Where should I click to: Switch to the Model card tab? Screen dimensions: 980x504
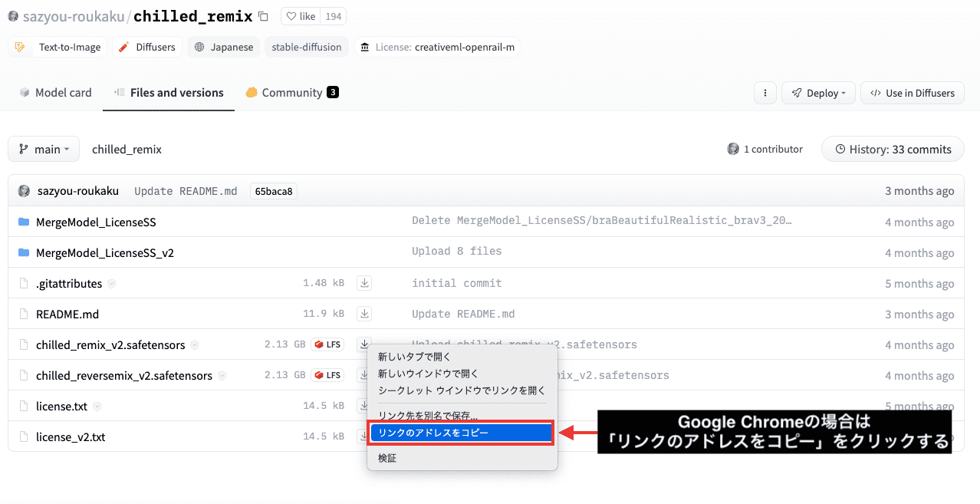(x=55, y=92)
